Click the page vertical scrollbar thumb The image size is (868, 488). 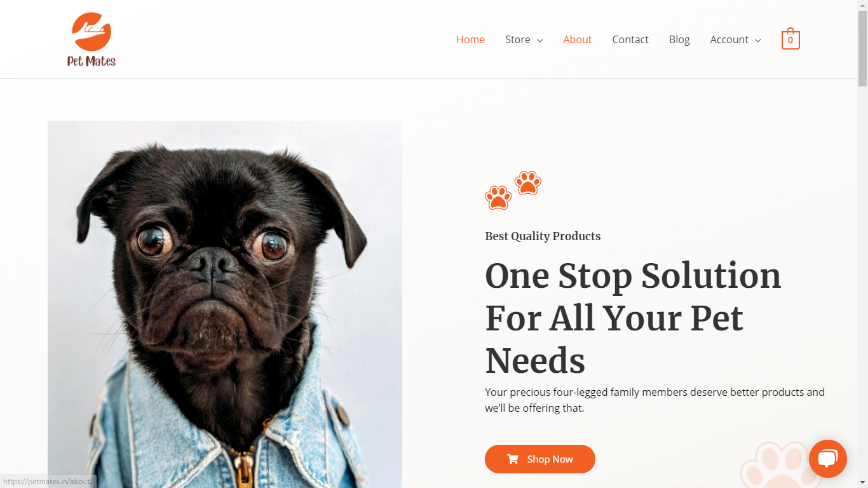coord(862,48)
